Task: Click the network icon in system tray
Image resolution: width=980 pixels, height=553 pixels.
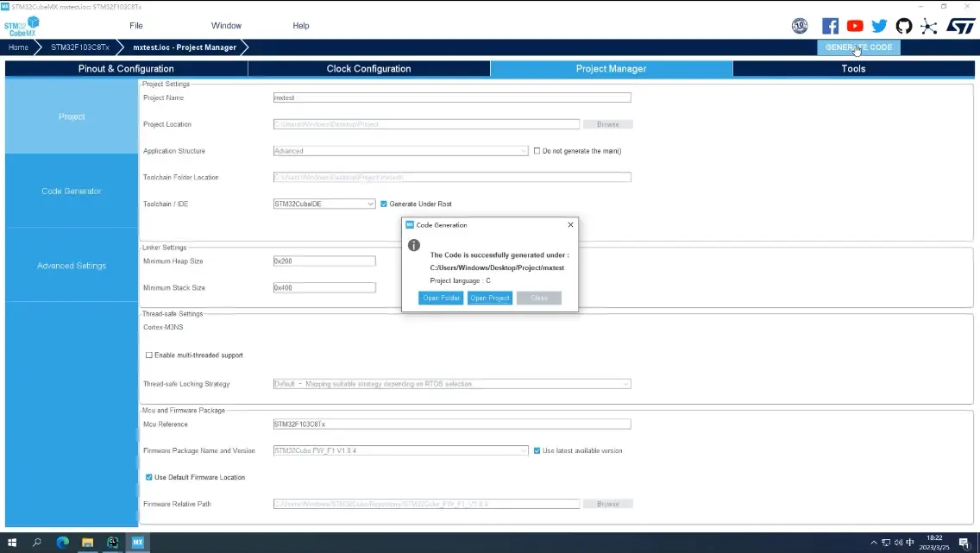Action: click(886, 543)
